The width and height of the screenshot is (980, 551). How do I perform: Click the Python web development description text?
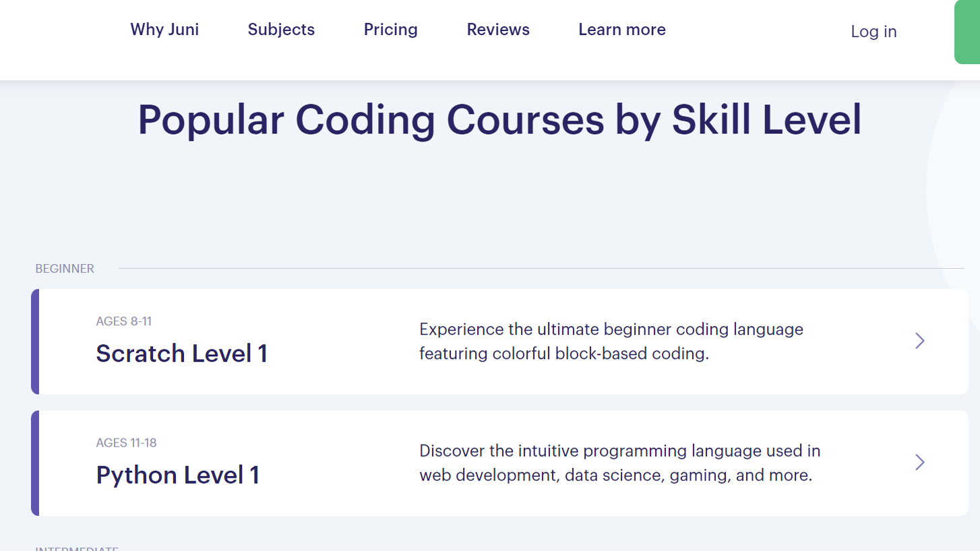619,463
